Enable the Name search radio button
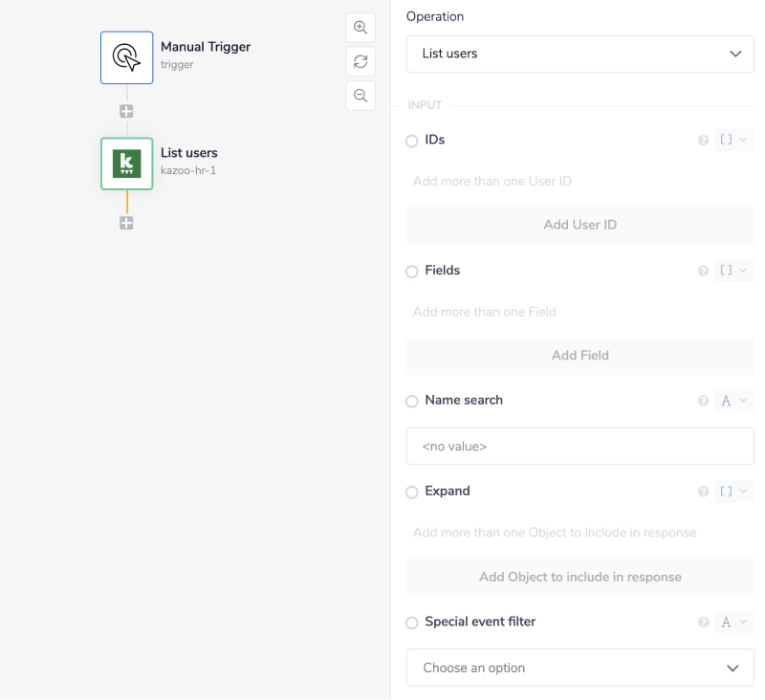The width and height of the screenshot is (765, 700). [x=412, y=402]
